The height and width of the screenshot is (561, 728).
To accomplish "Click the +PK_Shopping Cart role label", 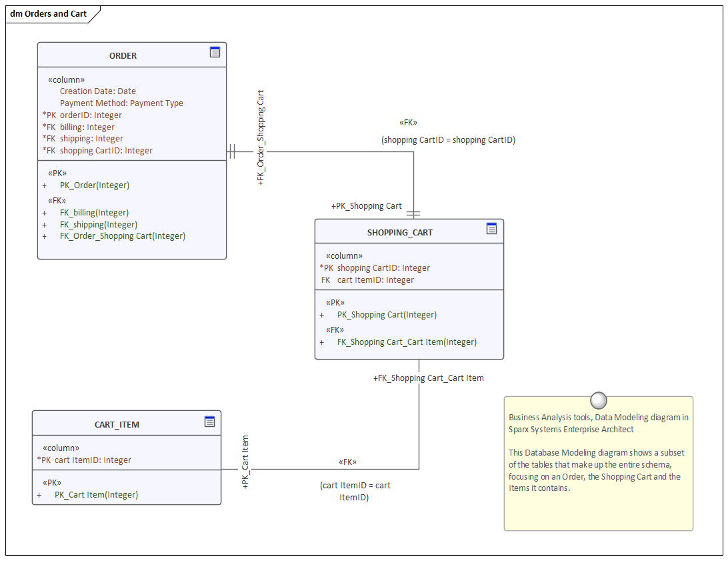I will coord(365,205).
